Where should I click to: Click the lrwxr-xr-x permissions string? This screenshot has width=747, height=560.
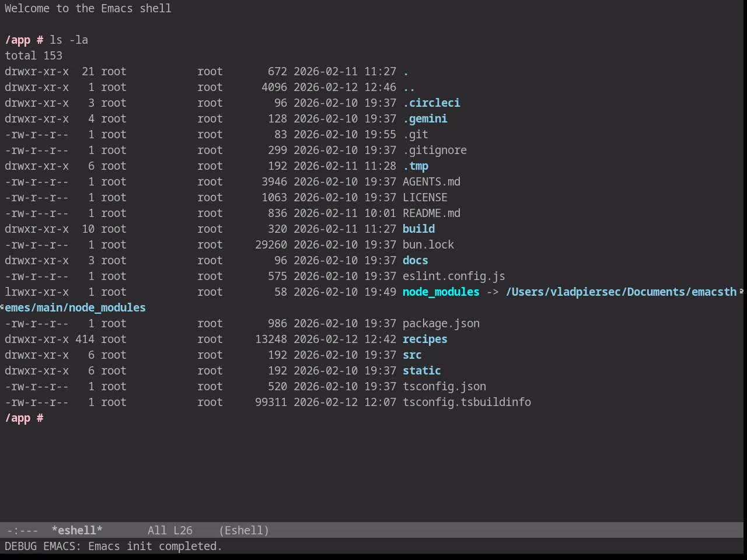click(37, 292)
